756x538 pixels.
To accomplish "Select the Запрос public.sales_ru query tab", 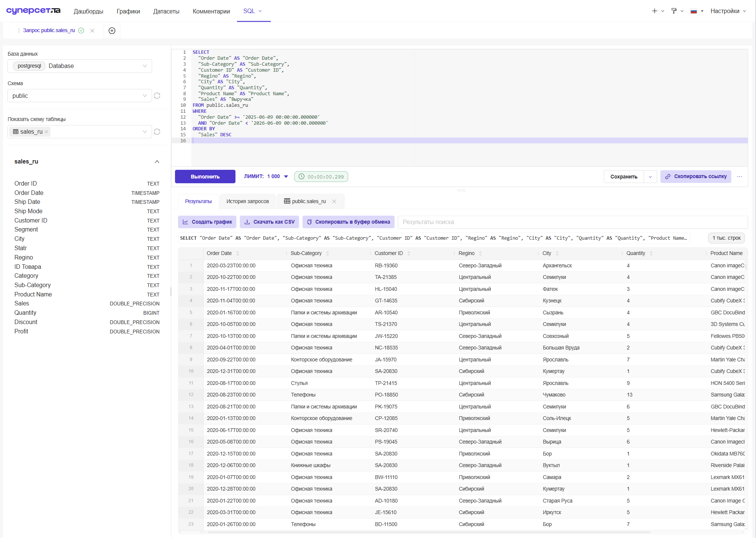I will pyautogui.click(x=49, y=31).
